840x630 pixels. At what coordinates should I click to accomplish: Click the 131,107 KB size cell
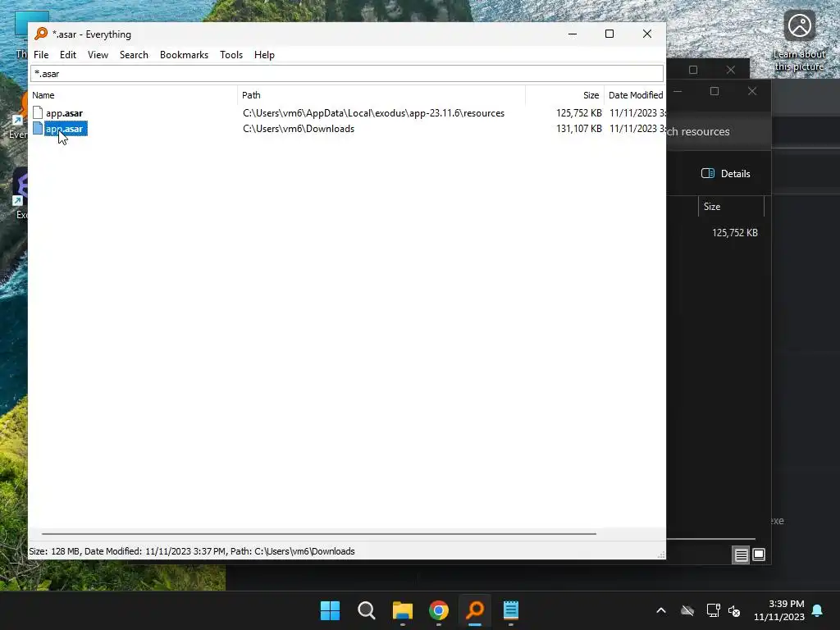coord(578,129)
